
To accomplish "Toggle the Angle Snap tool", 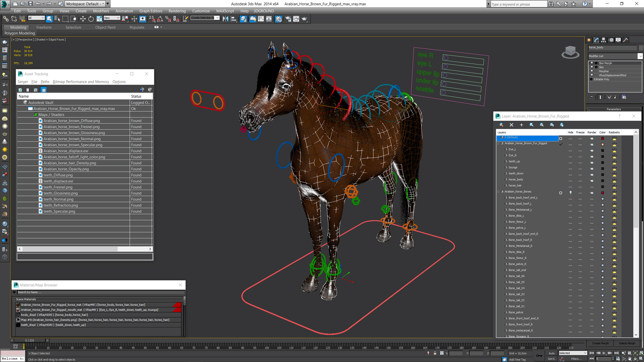I will click(x=160, y=19).
